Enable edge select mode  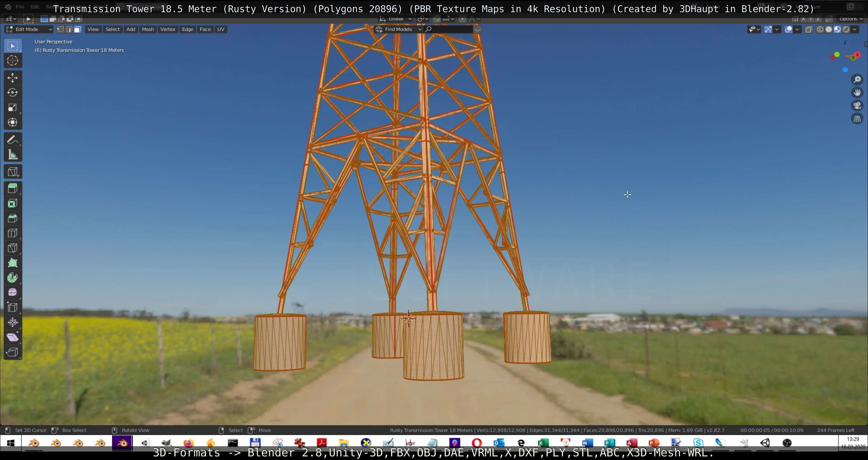(x=69, y=29)
